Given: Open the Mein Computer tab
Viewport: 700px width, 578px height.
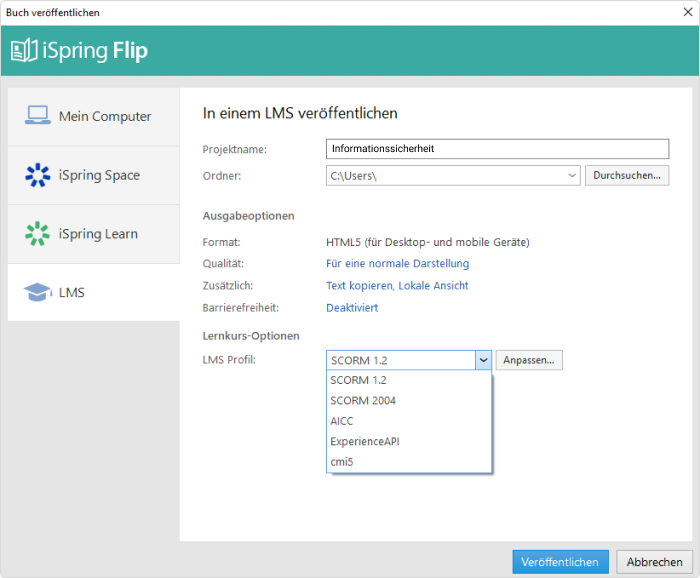Looking at the screenshot, I should click(94, 116).
